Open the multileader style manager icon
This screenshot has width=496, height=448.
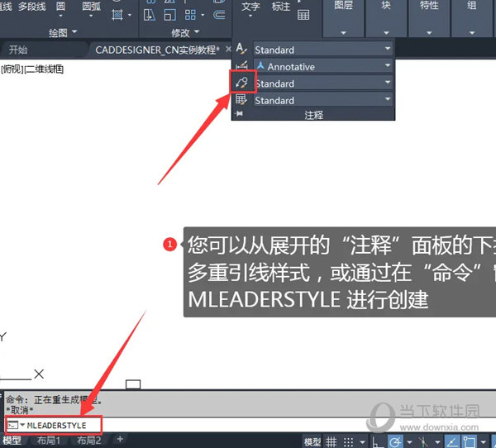tap(242, 83)
